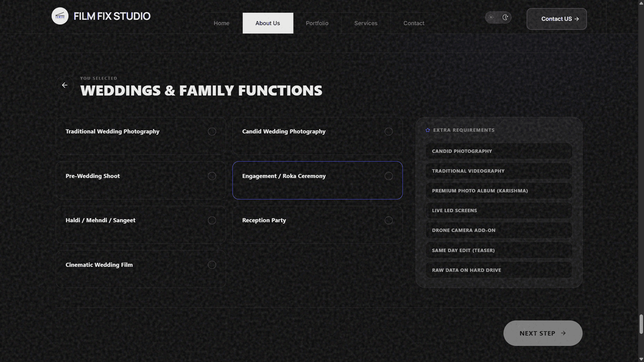Toggle Candid Photography extra requirement
This screenshot has width=644, height=362.
[498, 151]
